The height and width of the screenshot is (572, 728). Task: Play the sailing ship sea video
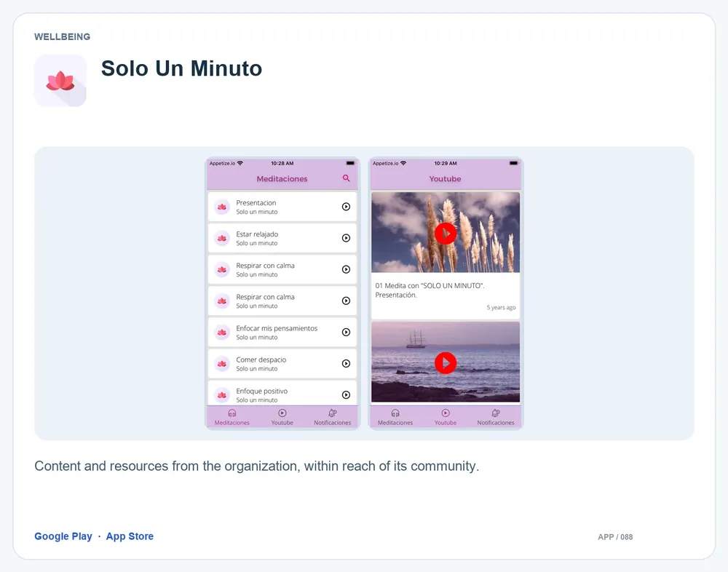pyautogui.click(x=446, y=362)
